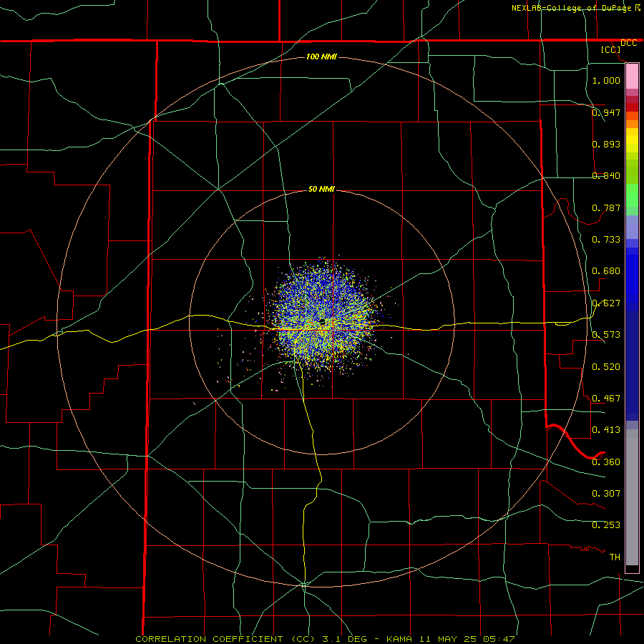Select the 0.520 scale value

click(x=606, y=366)
